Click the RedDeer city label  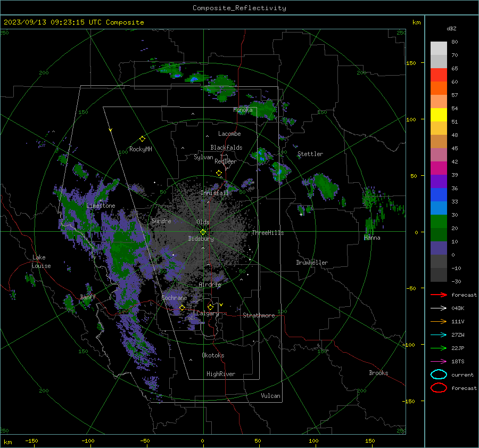coord(226,161)
